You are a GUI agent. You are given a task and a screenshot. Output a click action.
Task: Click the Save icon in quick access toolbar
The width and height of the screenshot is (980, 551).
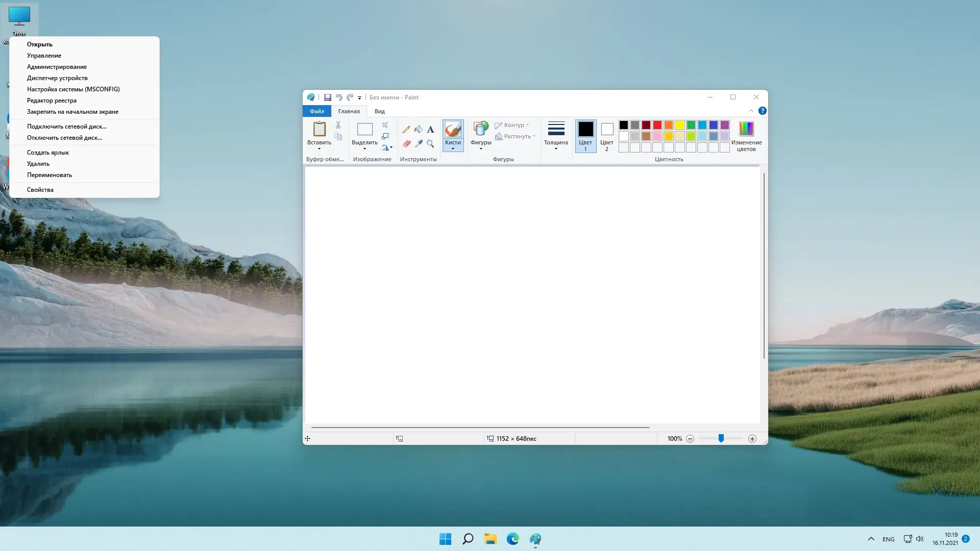pos(328,97)
